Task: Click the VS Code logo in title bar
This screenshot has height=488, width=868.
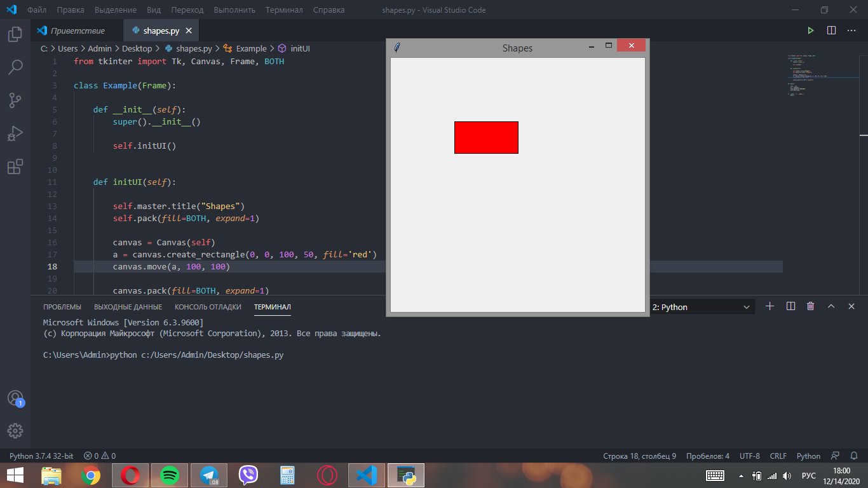Action: (11, 10)
